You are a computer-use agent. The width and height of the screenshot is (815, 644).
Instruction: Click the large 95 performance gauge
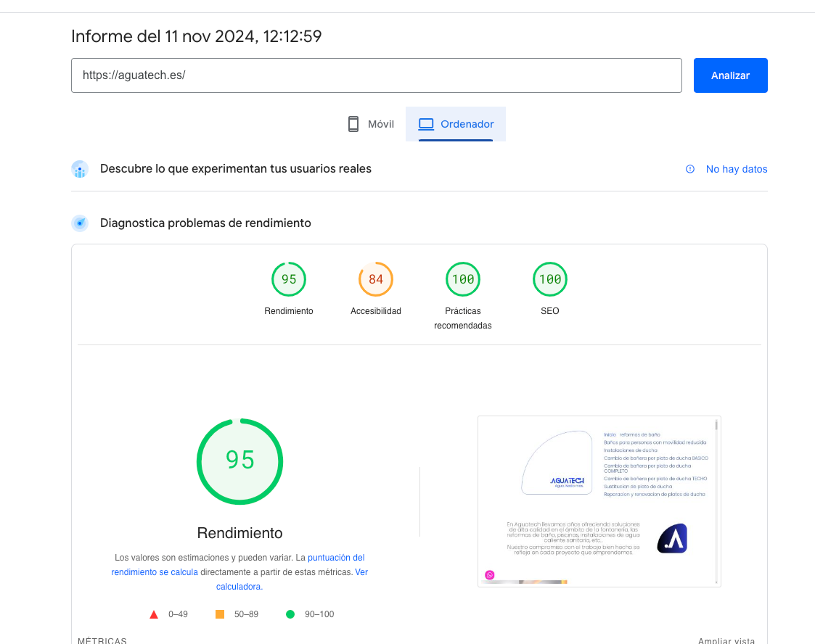click(239, 461)
